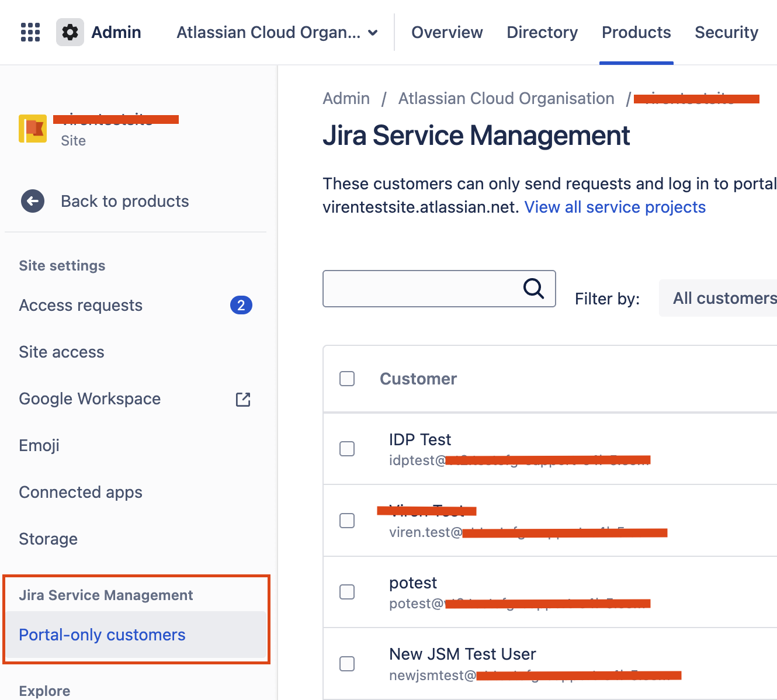The width and height of the screenshot is (777, 700).
Task: Open Storage settings
Action: coord(48,539)
